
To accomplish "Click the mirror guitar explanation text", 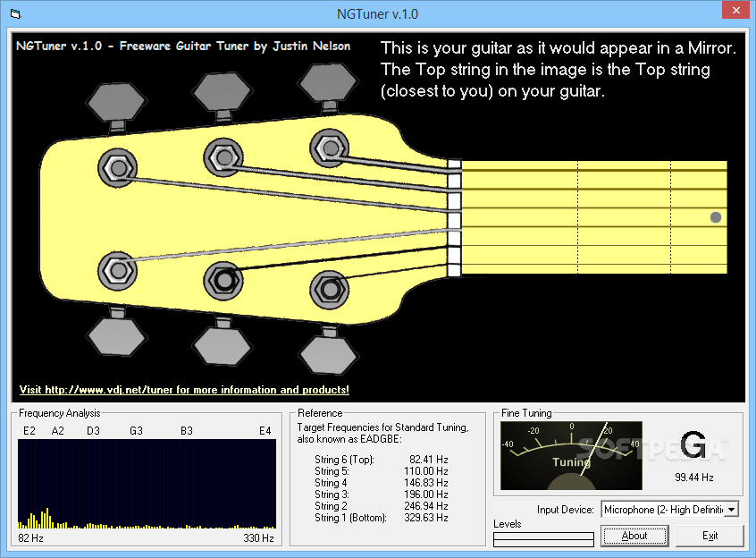I will pyautogui.click(x=559, y=70).
